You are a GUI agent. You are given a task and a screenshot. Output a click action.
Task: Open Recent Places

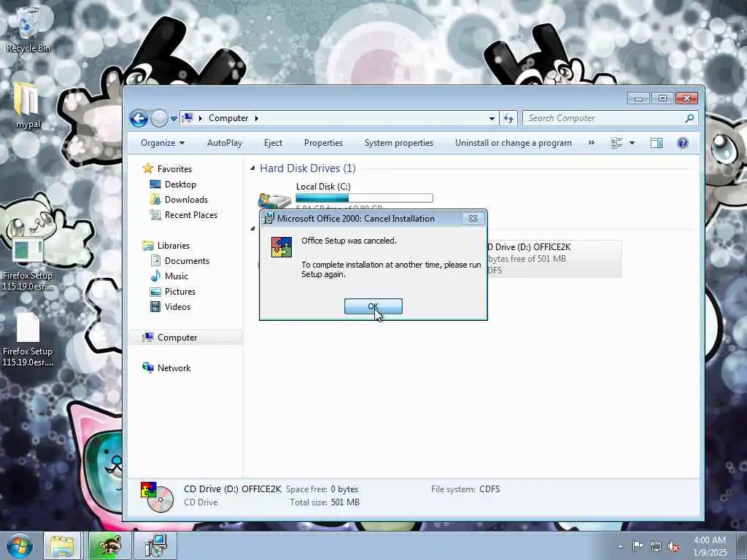(x=190, y=215)
